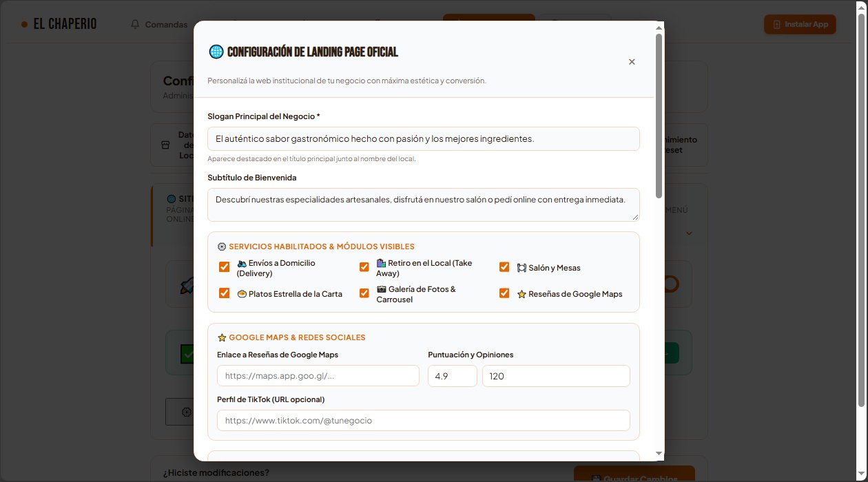Click the dialog scrollbar up arrow

coord(659,28)
